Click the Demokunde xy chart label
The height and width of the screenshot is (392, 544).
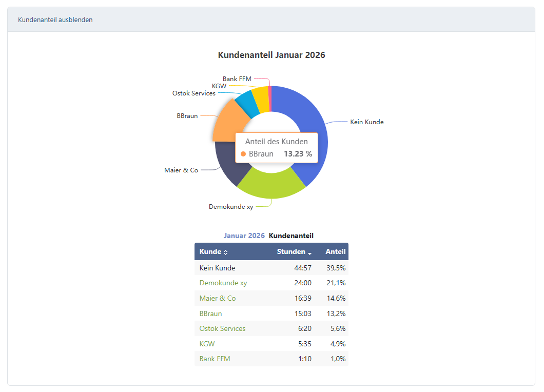[x=230, y=207]
